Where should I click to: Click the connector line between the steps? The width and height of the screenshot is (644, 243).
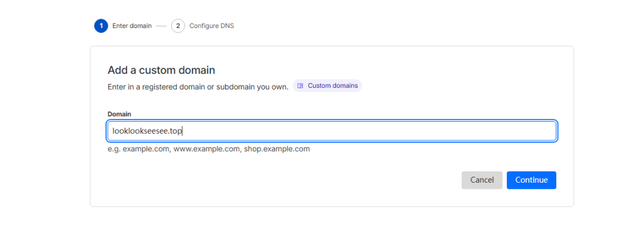pos(163,26)
